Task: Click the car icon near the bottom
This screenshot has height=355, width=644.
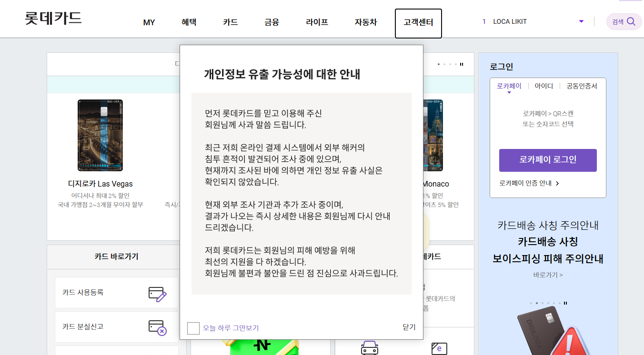Action: pos(370,347)
